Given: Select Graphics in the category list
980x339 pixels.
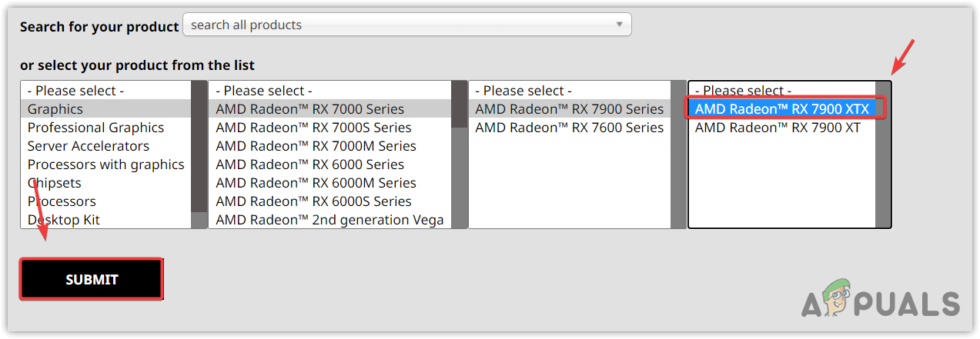Looking at the screenshot, I should click(55, 109).
